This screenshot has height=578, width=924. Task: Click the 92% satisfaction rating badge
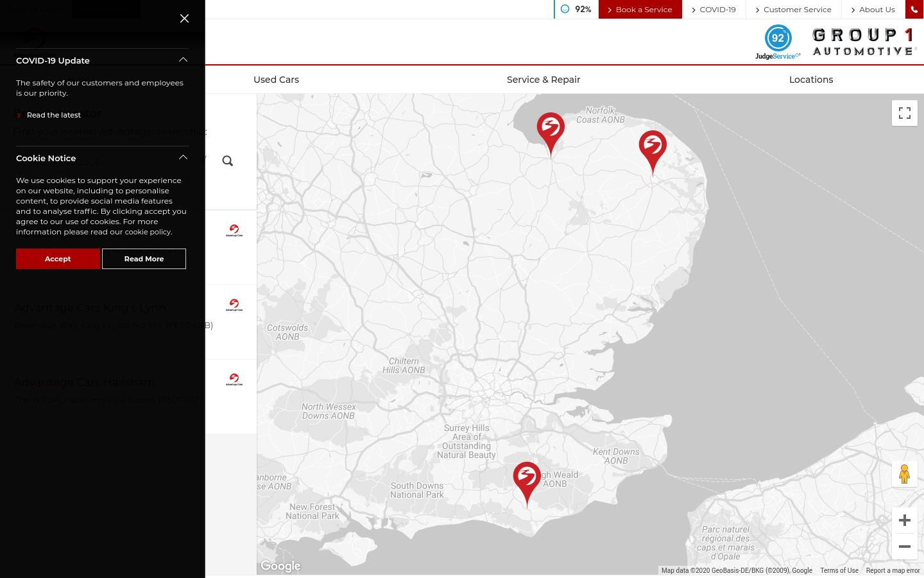pos(576,10)
